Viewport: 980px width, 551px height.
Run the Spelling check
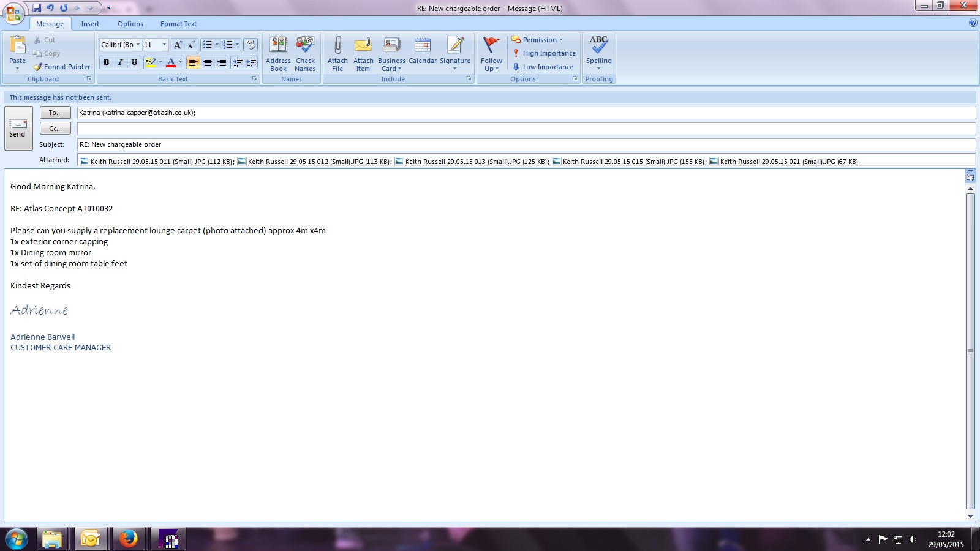coord(598,53)
